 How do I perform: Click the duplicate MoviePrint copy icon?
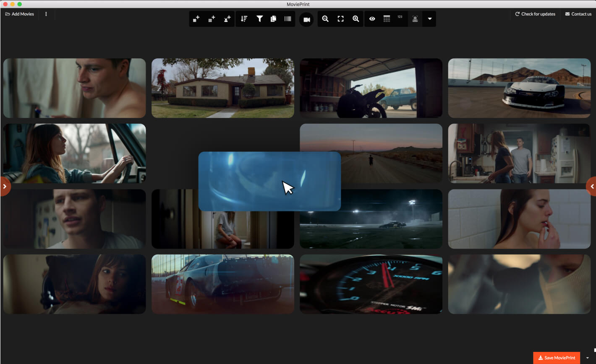(x=273, y=19)
